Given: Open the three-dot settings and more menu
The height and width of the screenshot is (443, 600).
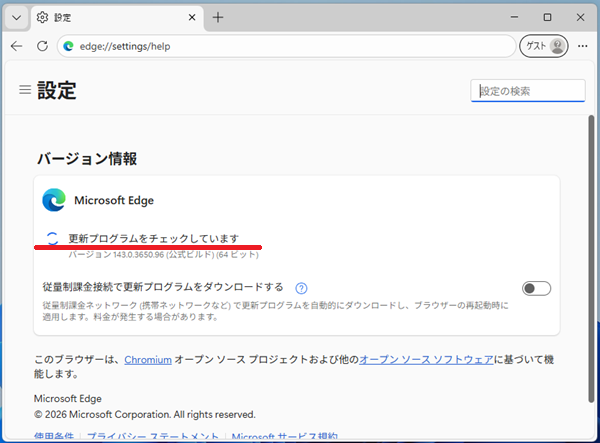Looking at the screenshot, I should click(582, 46).
